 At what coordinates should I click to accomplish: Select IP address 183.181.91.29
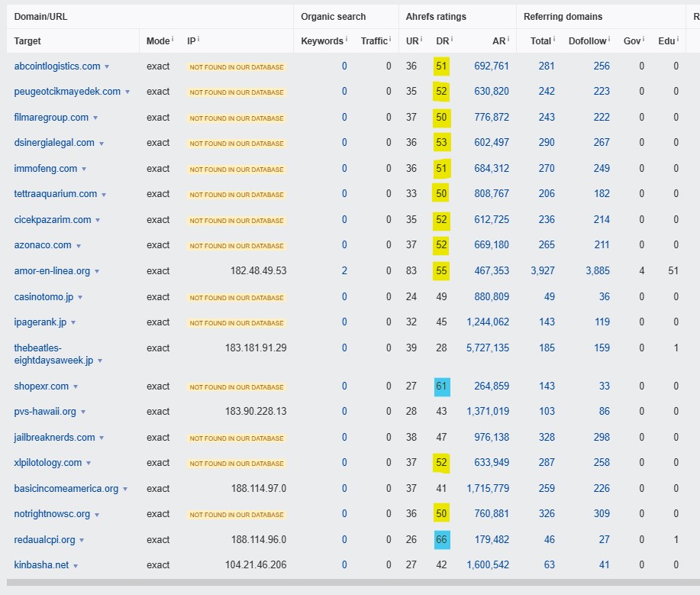(x=256, y=348)
